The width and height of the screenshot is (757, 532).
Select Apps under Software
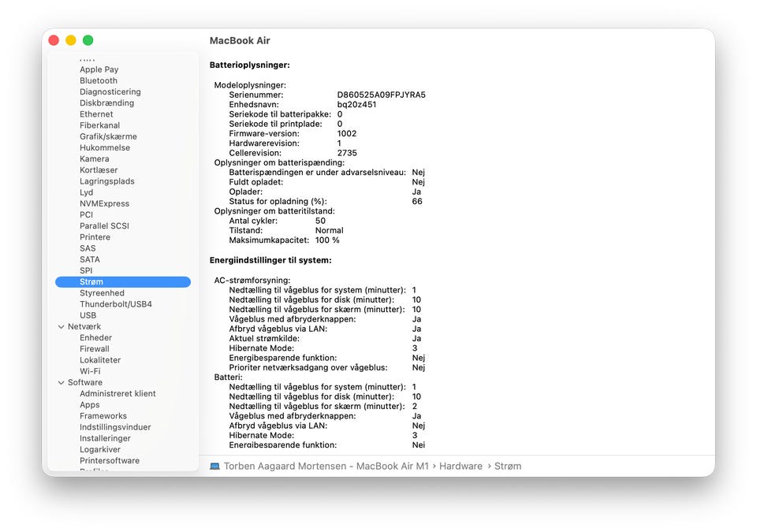[89, 405]
